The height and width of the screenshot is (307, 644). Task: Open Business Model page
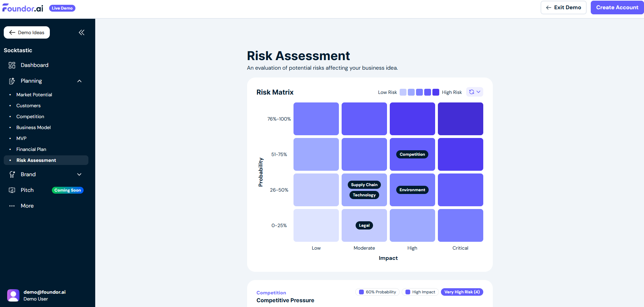click(33, 127)
